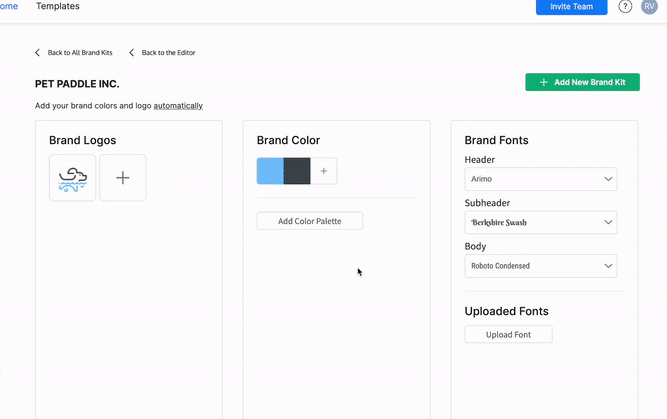Follow the 'automatically' link
This screenshot has height=419, width=667.
[x=178, y=106]
